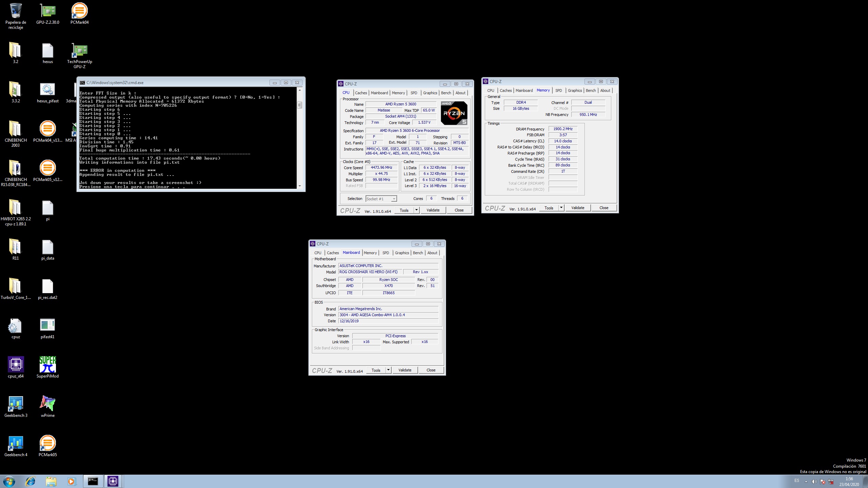Launch the cpuz_x64 application icon
This screenshot has height=488, width=868.
pyautogui.click(x=16, y=368)
